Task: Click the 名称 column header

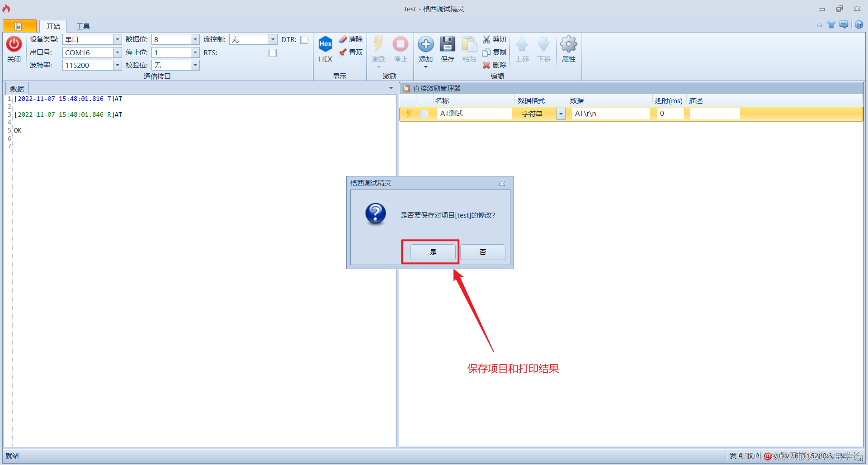Action: coord(474,100)
